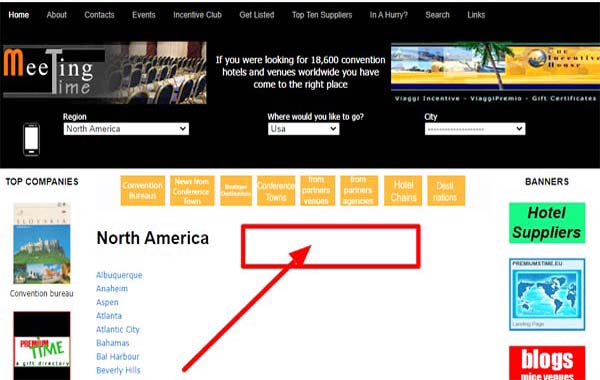
Task: Go to Top Ten Suppliers menu
Action: (322, 15)
